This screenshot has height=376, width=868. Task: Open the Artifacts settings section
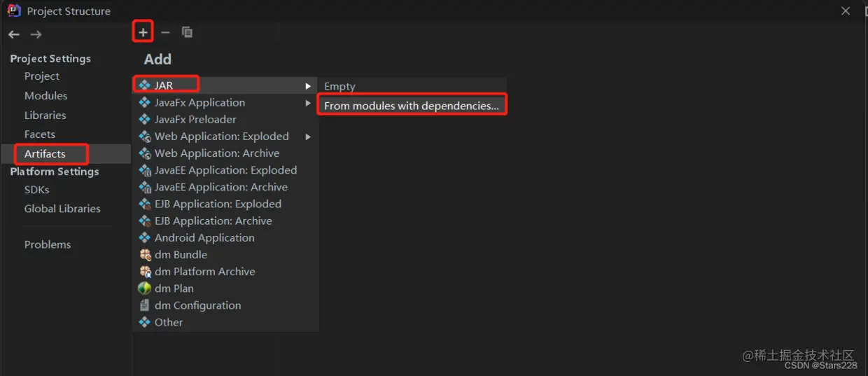pyautogui.click(x=45, y=154)
